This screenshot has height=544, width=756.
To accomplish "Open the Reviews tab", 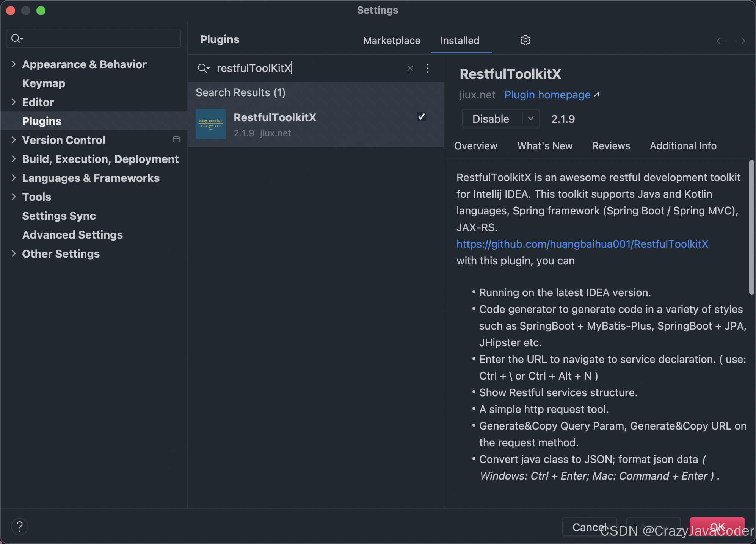I will [x=611, y=146].
